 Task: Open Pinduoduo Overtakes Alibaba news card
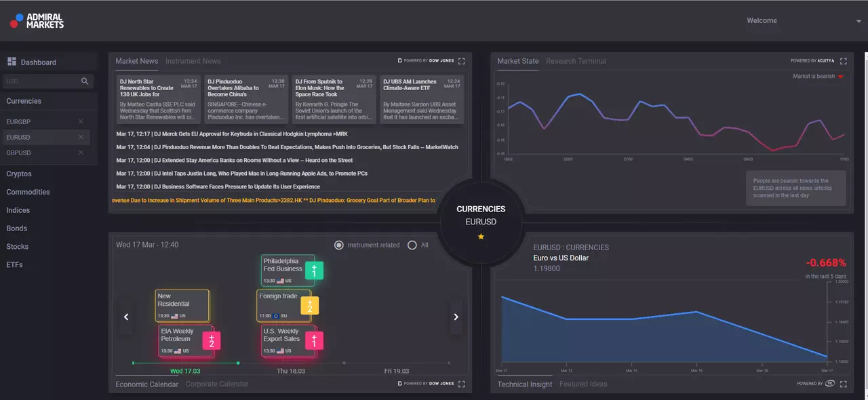(x=245, y=100)
